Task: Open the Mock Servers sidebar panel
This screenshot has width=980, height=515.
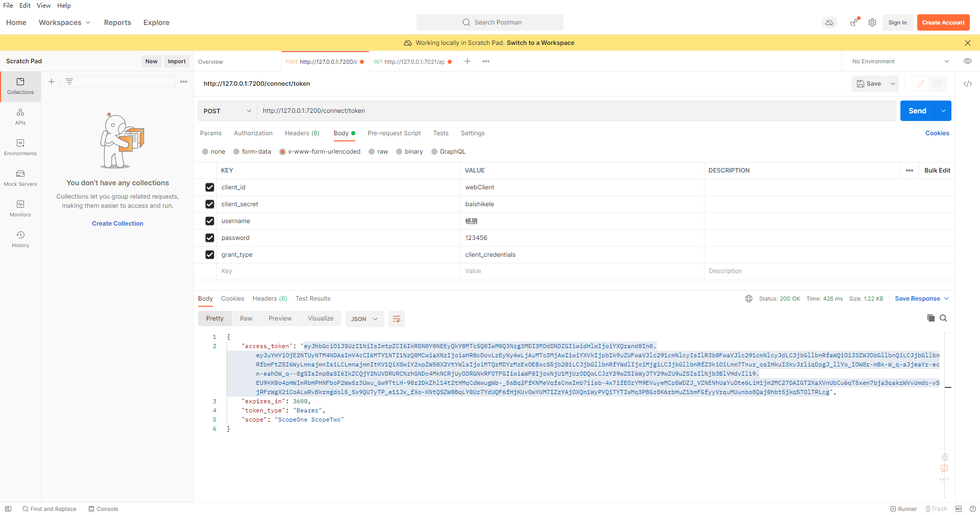Action: [20, 178]
